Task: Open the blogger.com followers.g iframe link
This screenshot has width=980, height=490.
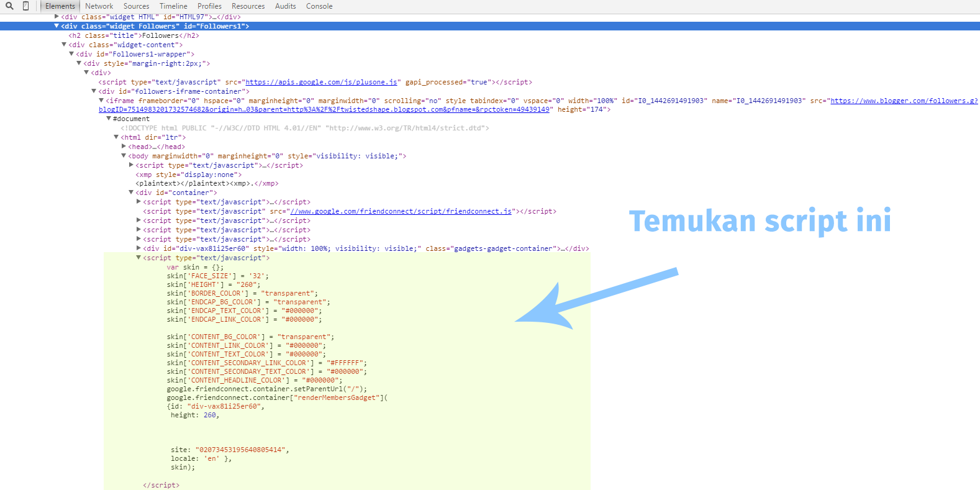Action: [904, 101]
